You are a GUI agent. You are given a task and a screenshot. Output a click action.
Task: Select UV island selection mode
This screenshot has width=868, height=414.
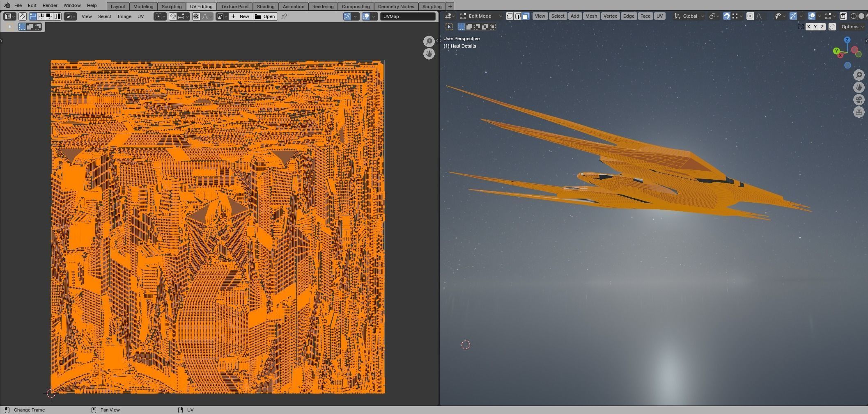click(x=57, y=16)
